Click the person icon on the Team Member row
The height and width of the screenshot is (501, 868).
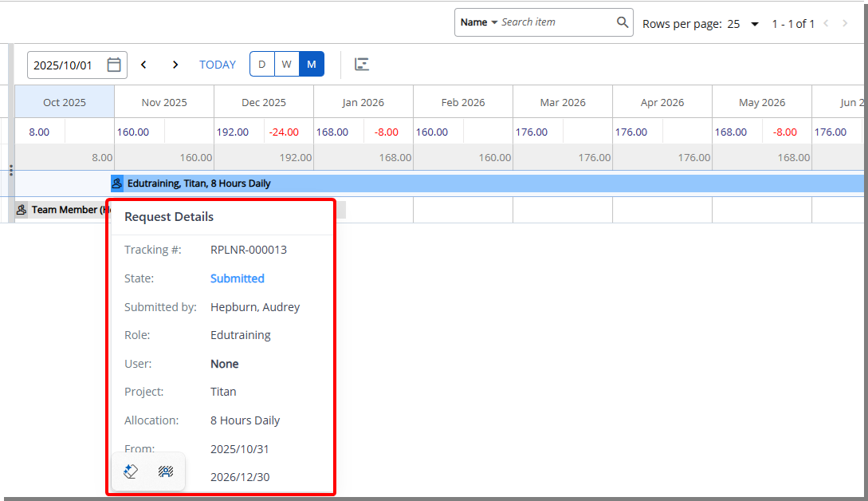[x=21, y=209]
